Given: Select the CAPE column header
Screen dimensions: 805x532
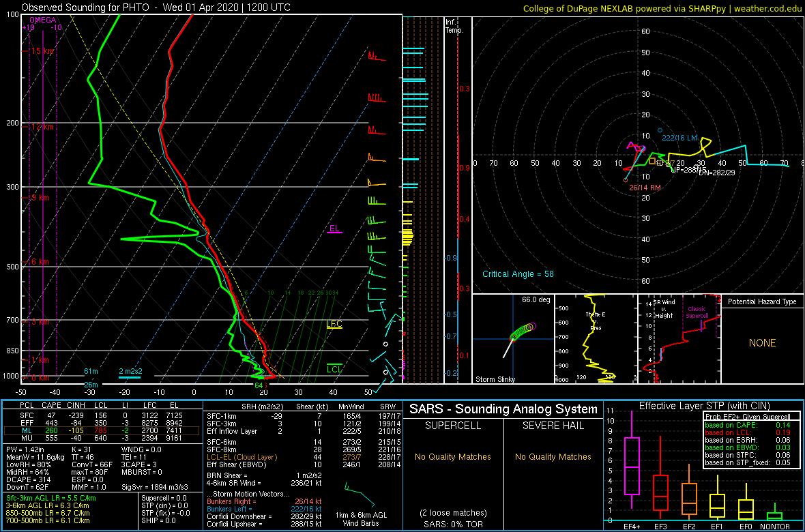Looking at the screenshot, I should [x=51, y=405].
